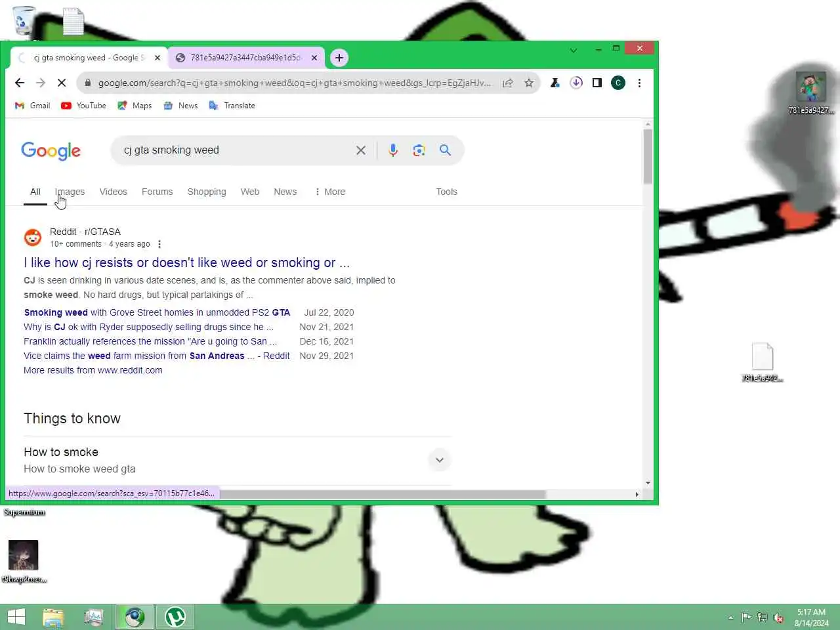Open the browser three-dot menu

pyautogui.click(x=639, y=83)
